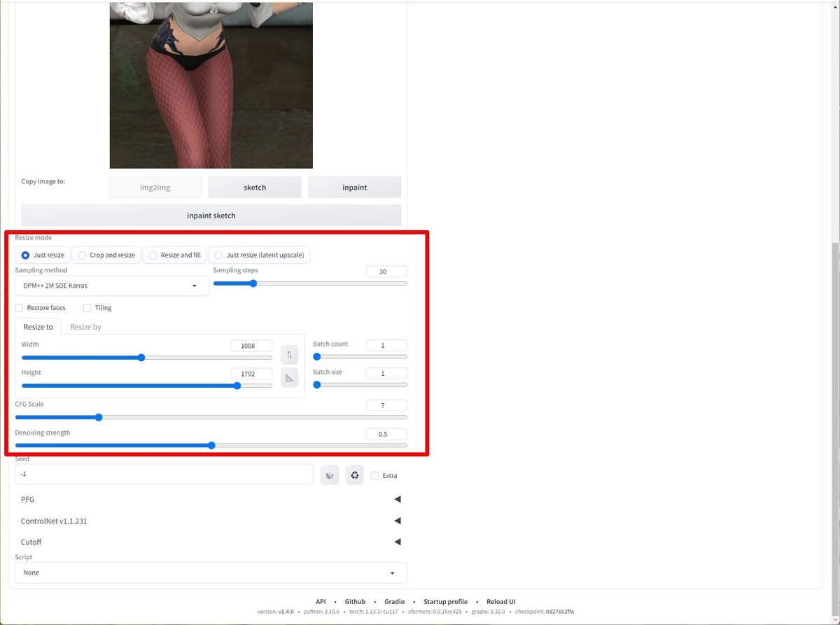Open the Script dropdown
Screen dimensions: 840x625
tap(211, 573)
